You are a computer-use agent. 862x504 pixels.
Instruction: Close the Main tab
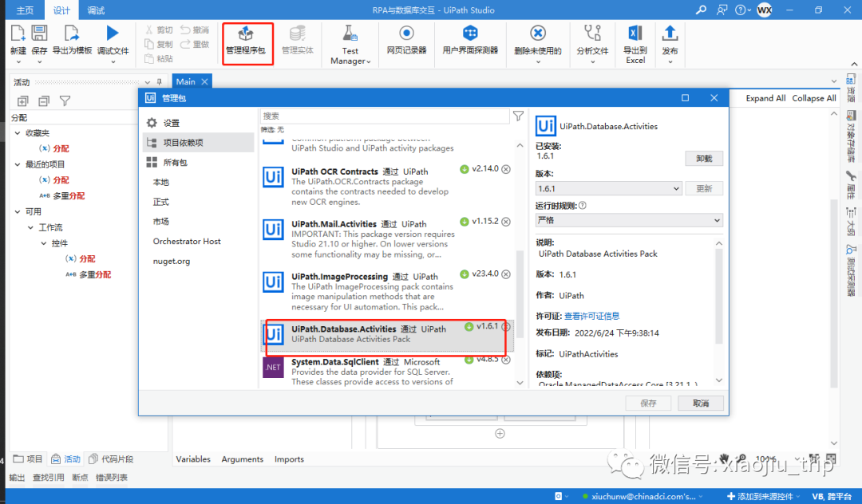(204, 82)
